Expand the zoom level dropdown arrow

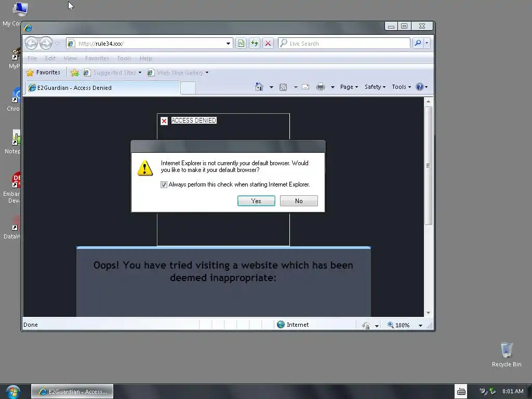click(420, 325)
